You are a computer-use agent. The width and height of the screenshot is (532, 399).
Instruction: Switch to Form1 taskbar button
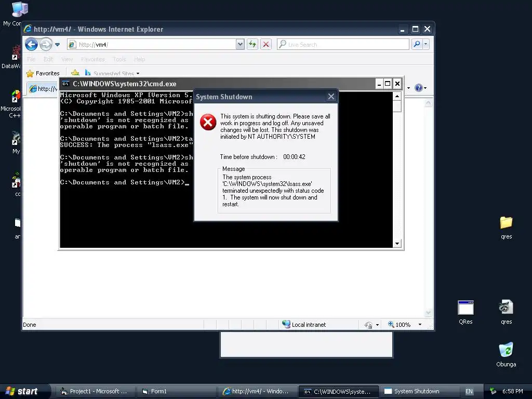176,391
